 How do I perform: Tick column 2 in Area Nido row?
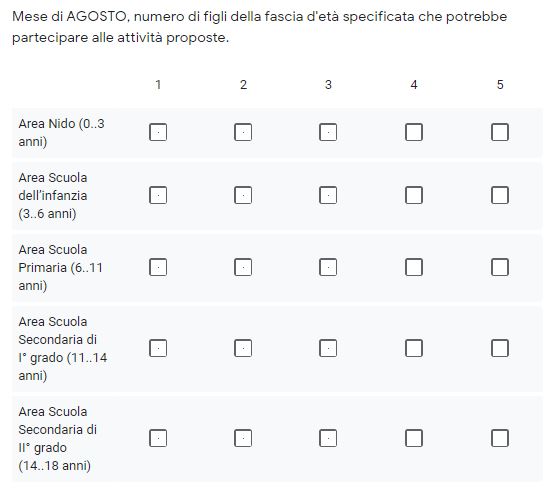[243, 132]
